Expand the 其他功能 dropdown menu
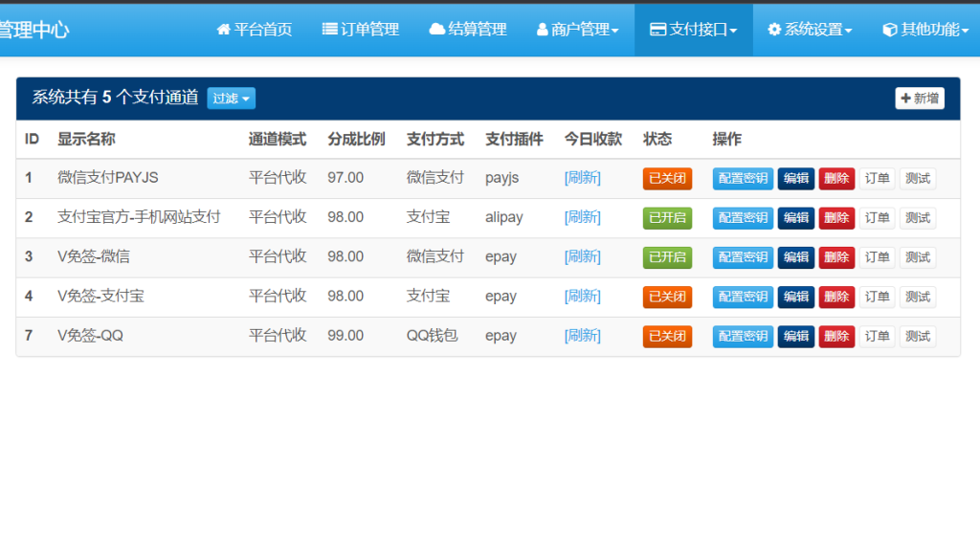The height and width of the screenshot is (551, 980). click(x=925, y=30)
